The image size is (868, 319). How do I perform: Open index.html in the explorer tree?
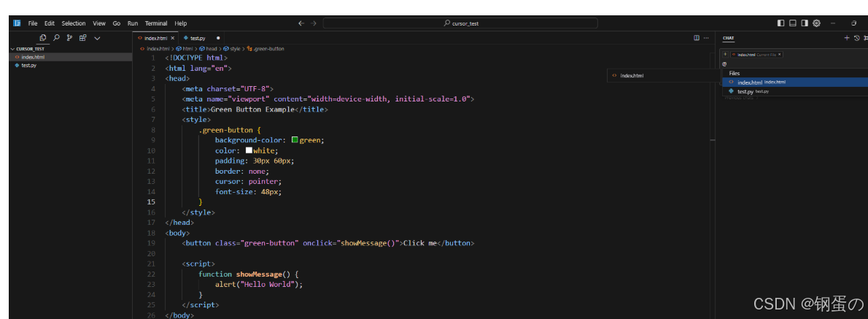click(71, 57)
